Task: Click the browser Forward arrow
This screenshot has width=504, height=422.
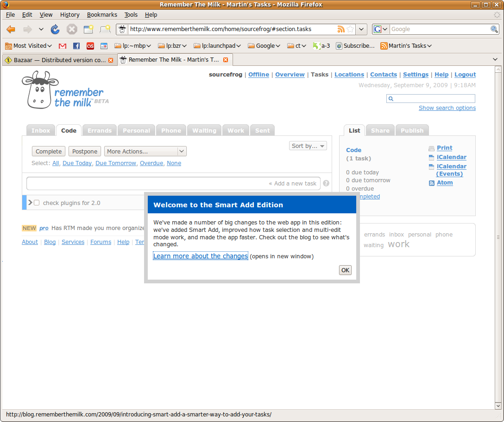Action: [28, 29]
